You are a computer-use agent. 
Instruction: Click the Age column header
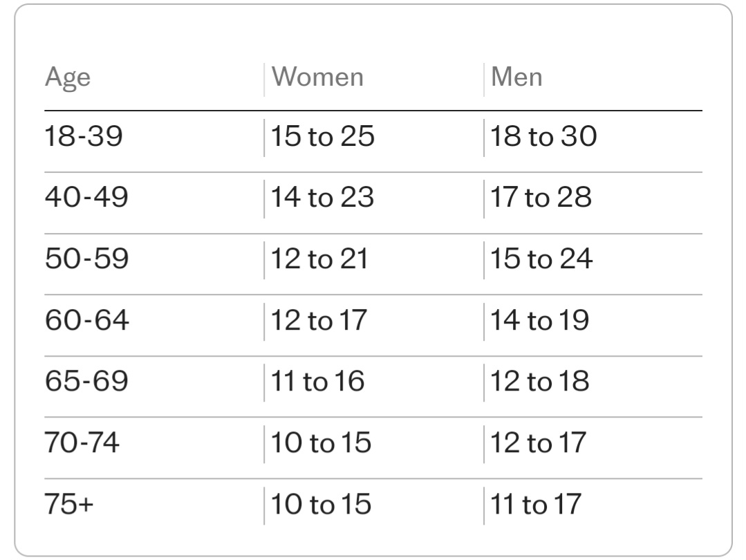(68, 77)
